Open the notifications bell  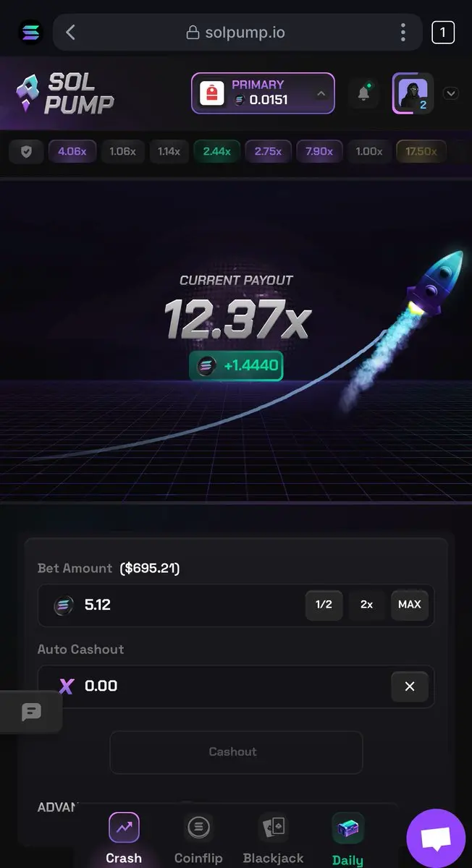[363, 93]
